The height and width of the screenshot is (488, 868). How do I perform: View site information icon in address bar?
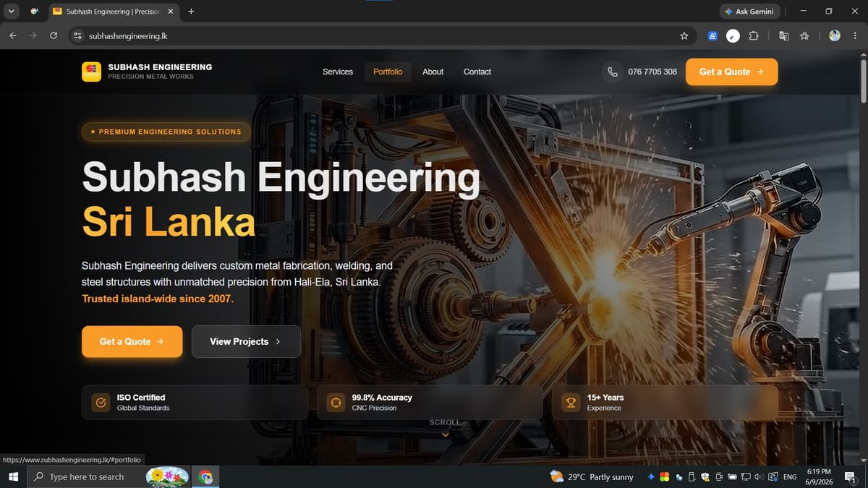point(78,35)
